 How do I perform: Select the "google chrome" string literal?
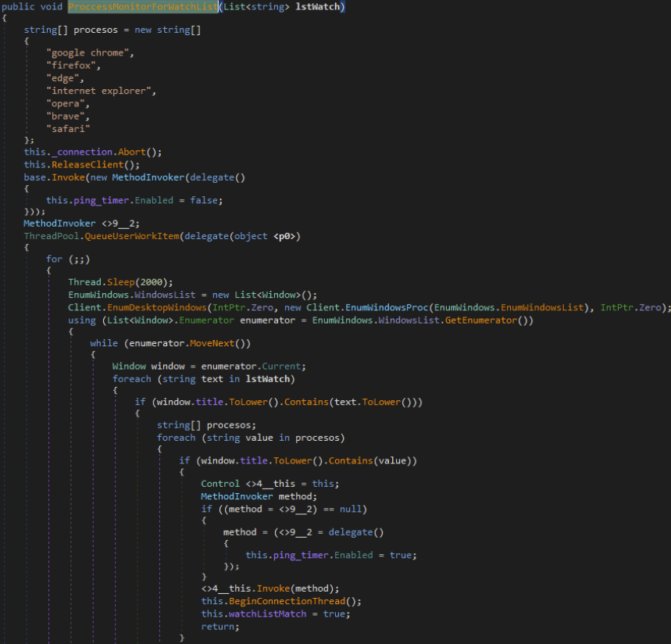tap(87, 52)
